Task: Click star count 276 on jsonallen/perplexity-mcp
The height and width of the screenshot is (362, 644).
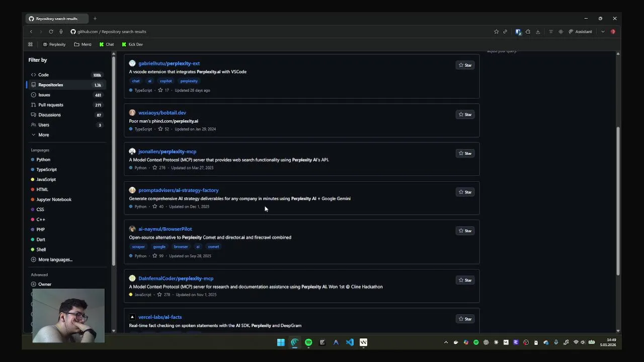Action: pyautogui.click(x=159, y=168)
